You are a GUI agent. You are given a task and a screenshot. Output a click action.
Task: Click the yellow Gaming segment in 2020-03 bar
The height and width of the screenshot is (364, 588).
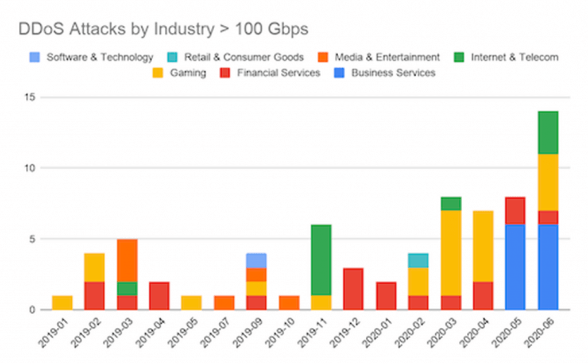coord(451,253)
